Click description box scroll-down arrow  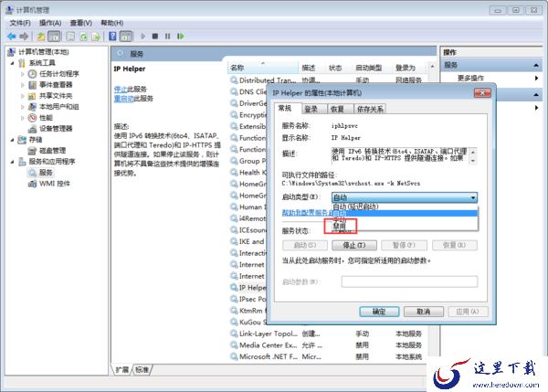tap(473, 161)
